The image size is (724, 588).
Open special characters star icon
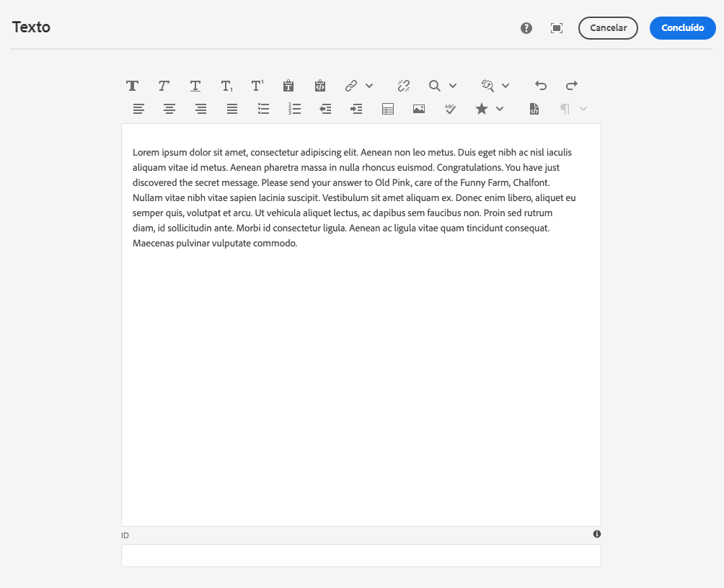pos(482,109)
